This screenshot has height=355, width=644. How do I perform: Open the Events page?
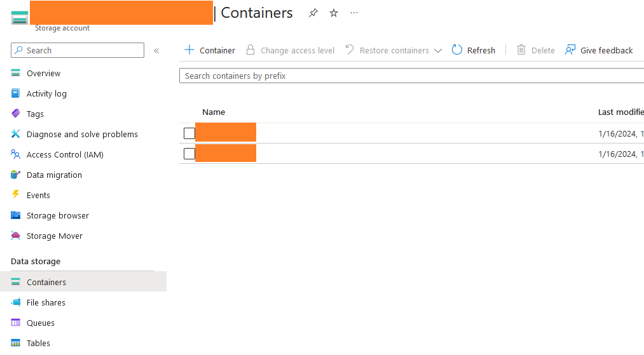click(38, 196)
